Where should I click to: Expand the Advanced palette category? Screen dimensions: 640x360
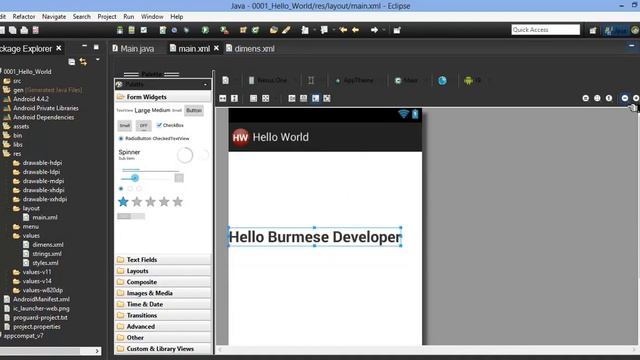point(163,327)
